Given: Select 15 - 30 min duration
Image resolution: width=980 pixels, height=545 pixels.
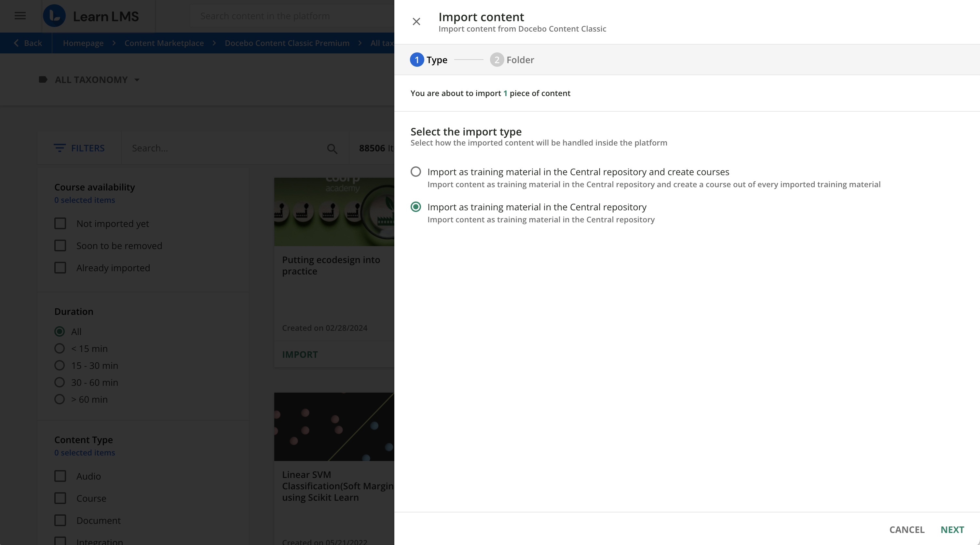Looking at the screenshot, I should 59,365.
